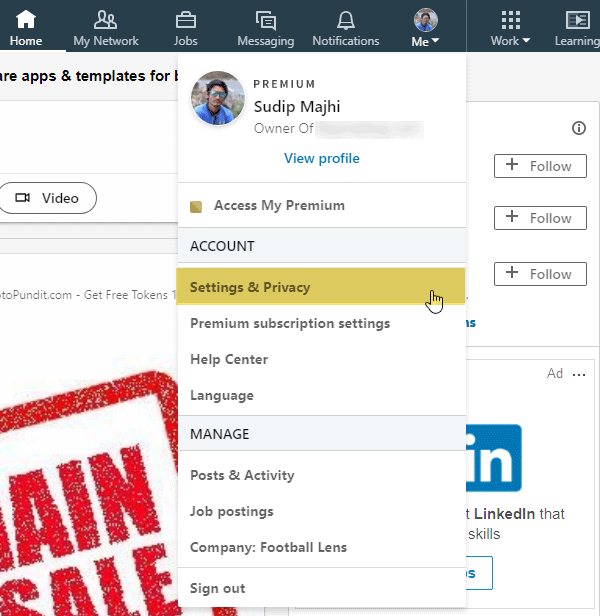600x616 pixels.
Task: Collapse the Me dropdown menu
Action: [x=426, y=28]
